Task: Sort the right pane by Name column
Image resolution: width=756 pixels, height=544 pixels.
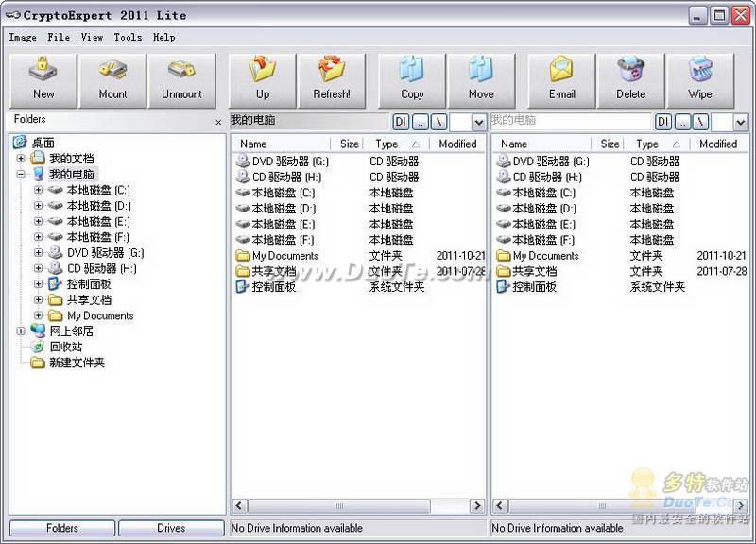Action: [541, 144]
